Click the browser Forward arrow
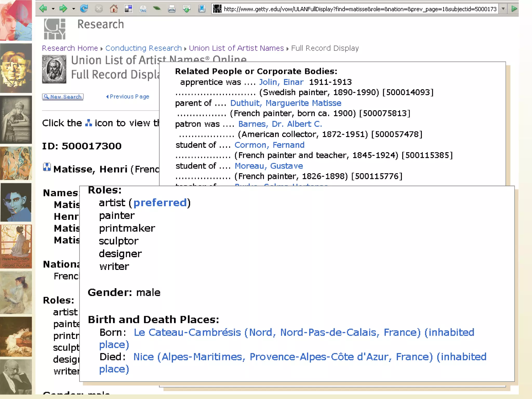The image size is (532, 399). tap(63, 9)
